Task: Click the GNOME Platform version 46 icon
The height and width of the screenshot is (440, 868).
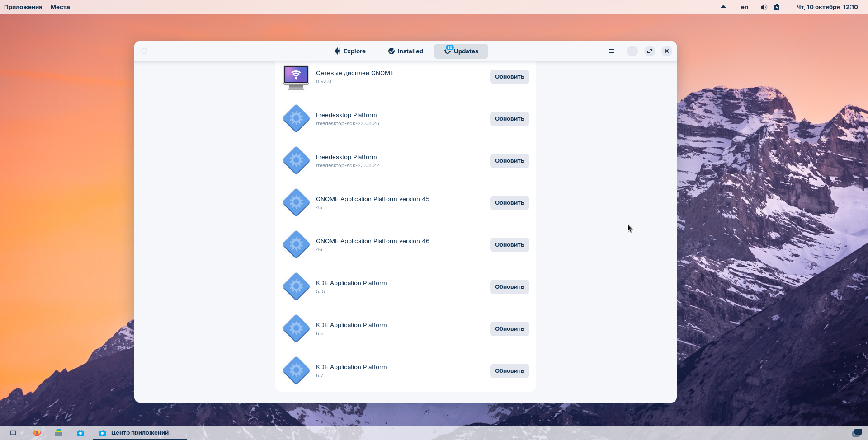Action: (296, 245)
